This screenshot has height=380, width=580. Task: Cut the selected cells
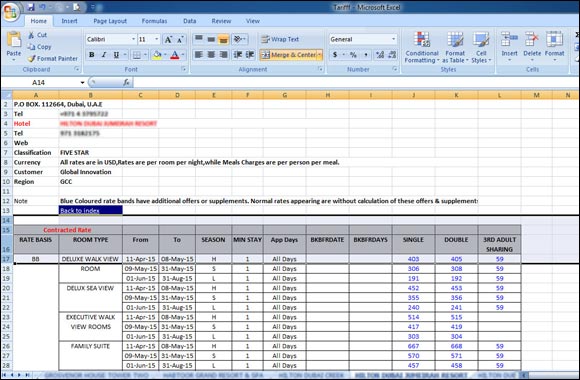[x=37, y=35]
